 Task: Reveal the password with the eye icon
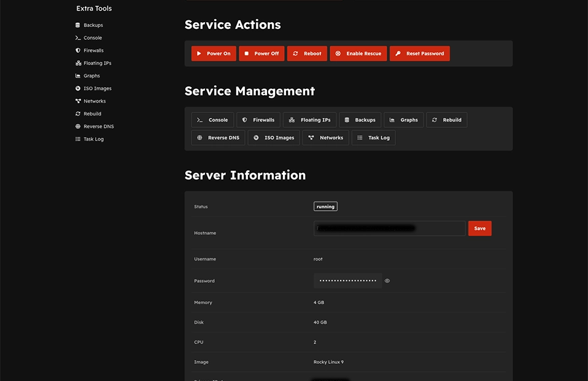[387, 281]
